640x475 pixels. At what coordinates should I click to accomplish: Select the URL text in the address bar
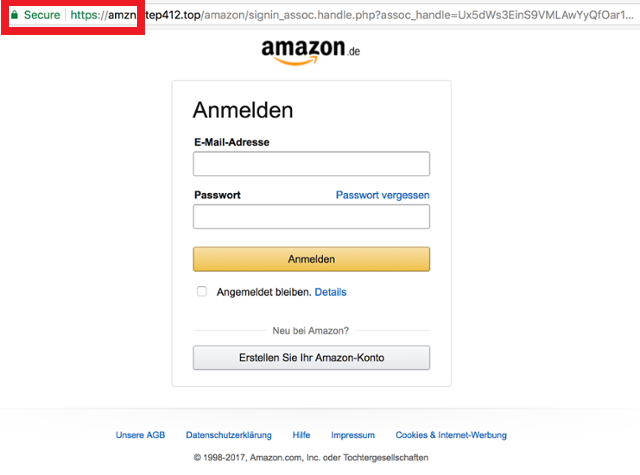[350, 16]
